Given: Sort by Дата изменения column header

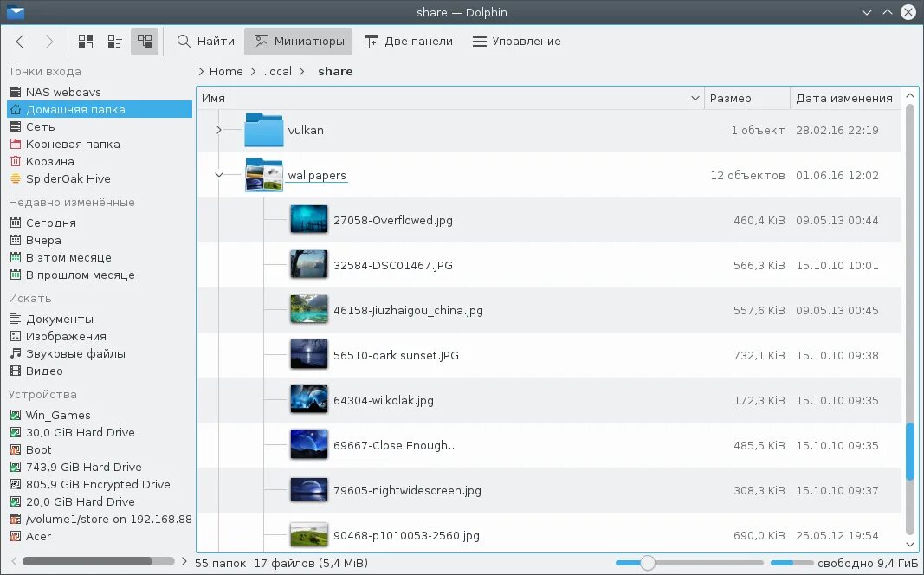Looking at the screenshot, I should (x=845, y=98).
